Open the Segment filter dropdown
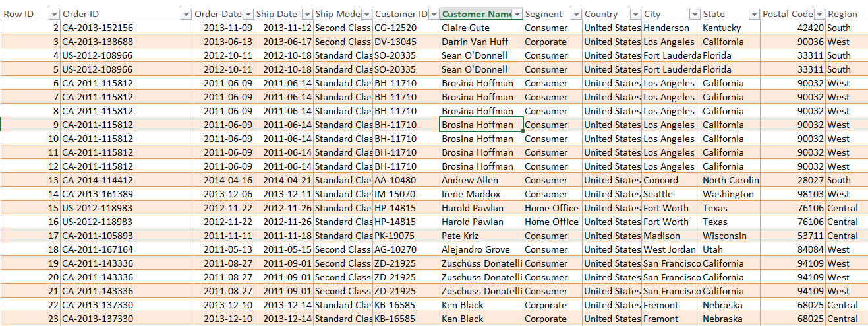 [576, 14]
